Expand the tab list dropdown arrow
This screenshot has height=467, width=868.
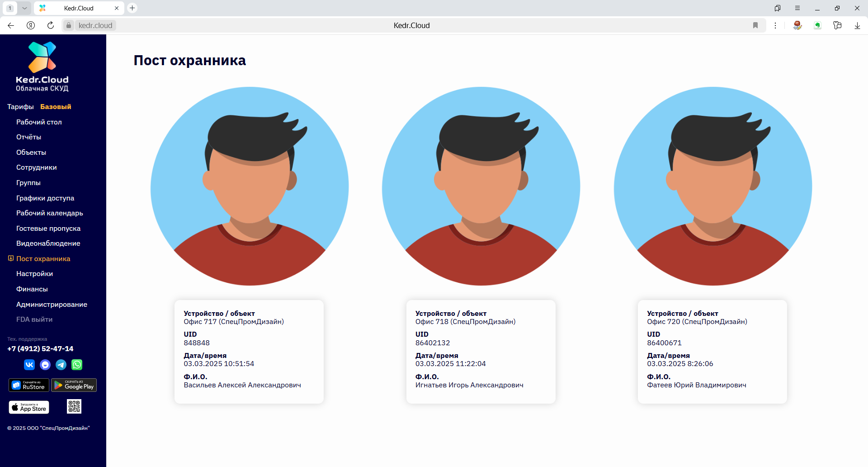[x=24, y=8]
